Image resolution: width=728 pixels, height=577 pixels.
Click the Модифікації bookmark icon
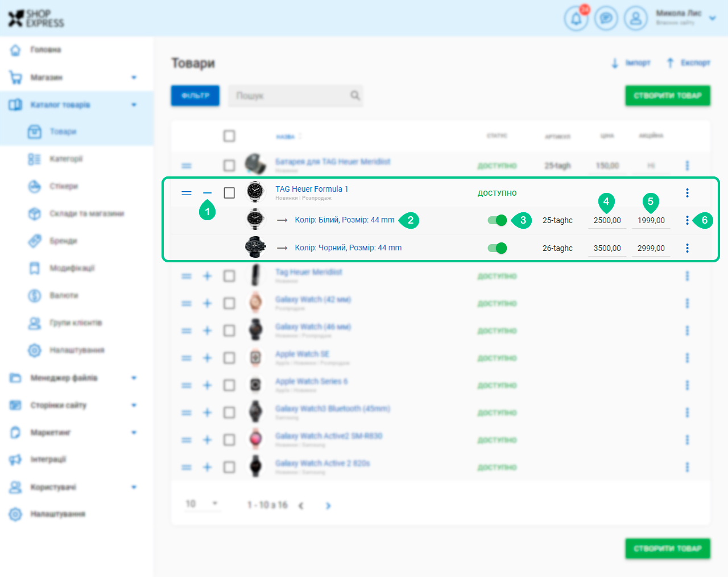pos(35,268)
